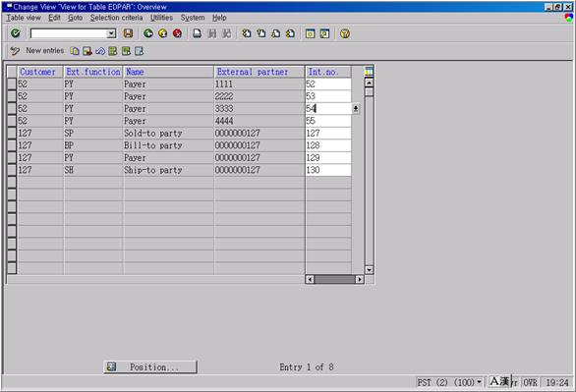Screen dimensions: 576x392
Task: Click the green Back arrow icon
Action: point(148,33)
